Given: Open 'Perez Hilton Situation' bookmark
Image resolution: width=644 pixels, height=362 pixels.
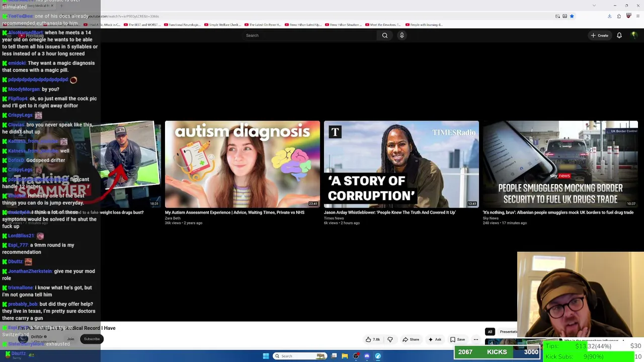Looking at the screenshot, I should (x=343, y=25).
